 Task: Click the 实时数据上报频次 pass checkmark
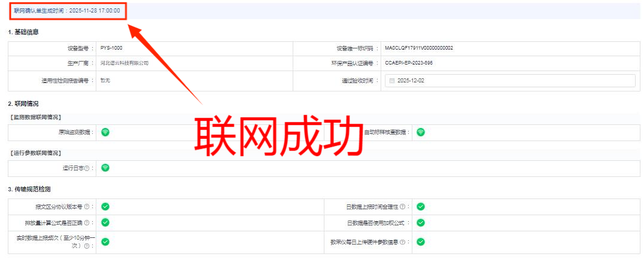point(105,242)
